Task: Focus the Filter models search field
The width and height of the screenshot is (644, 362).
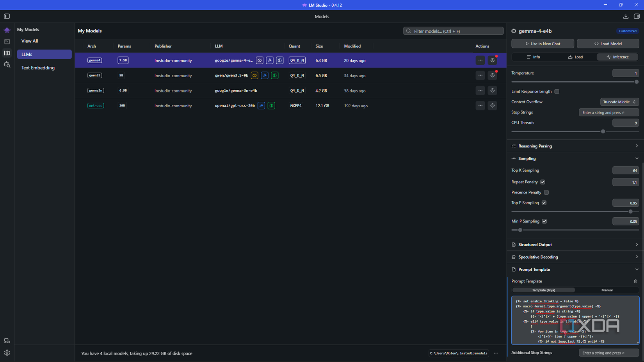Action: coord(454,31)
